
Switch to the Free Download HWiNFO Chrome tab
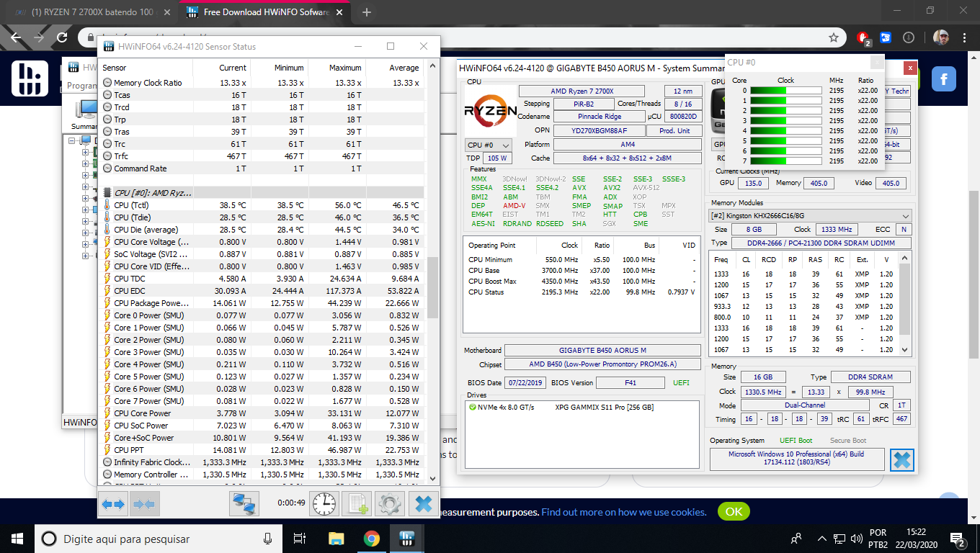coord(264,12)
